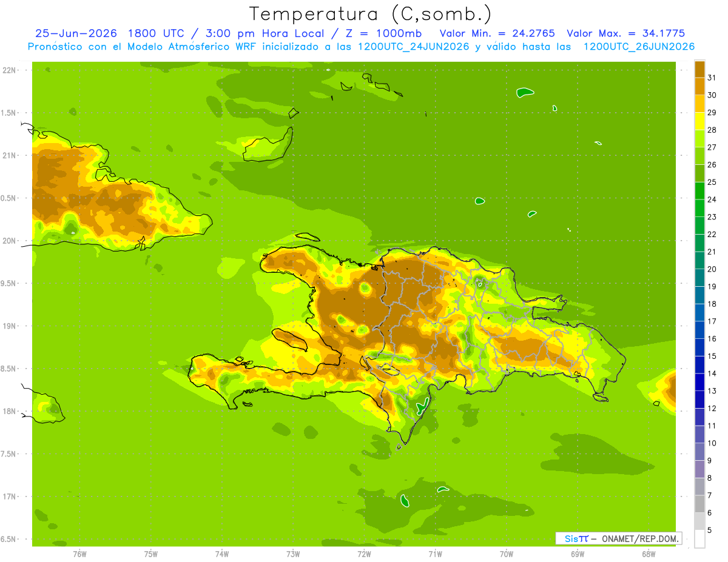728x562 pixels.
Task: Click the '20N' latitude tick label
Action: coord(10,241)
